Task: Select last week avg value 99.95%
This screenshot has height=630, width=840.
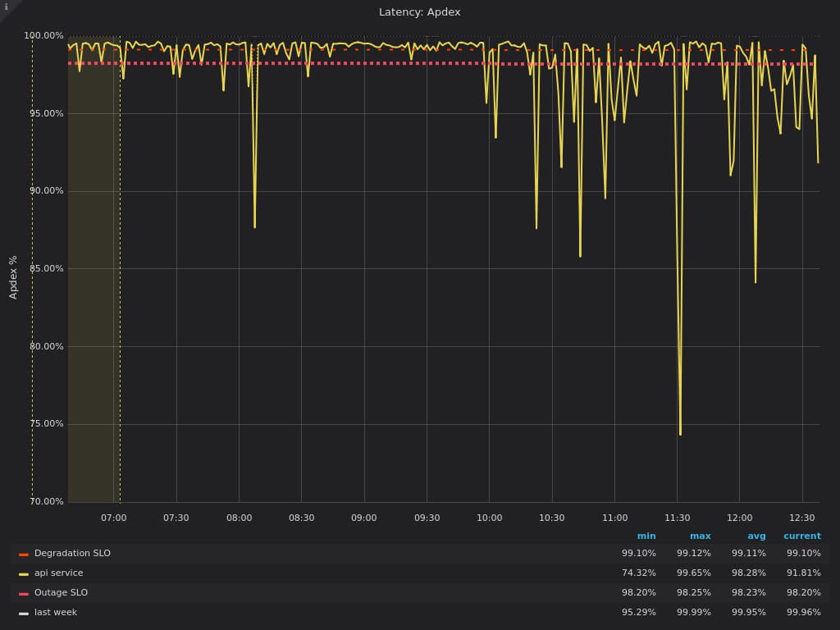Action: click(x=748, y=612)
